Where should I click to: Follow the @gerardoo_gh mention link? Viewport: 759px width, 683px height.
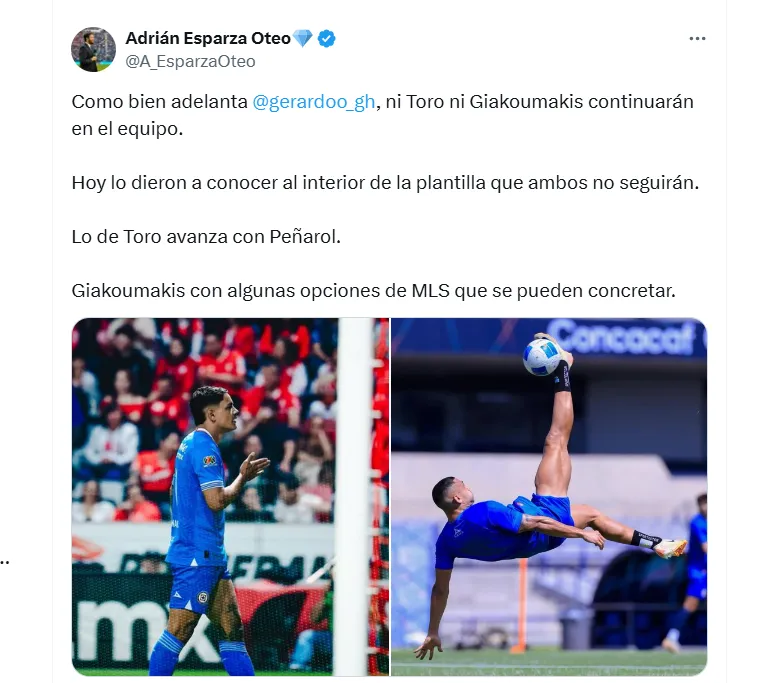314,102
